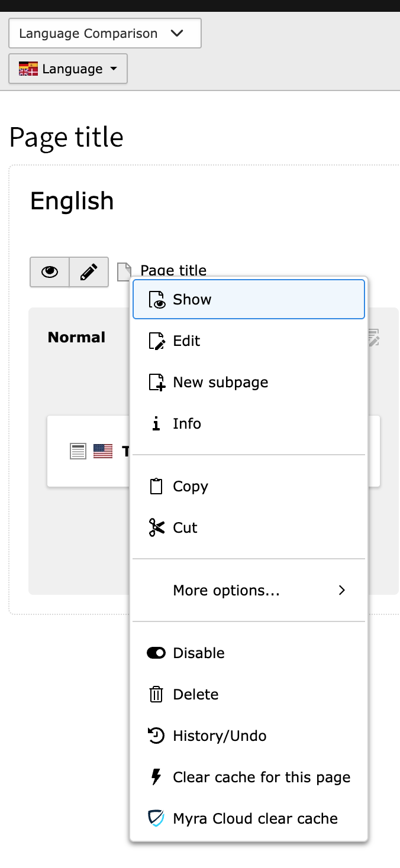Select the view page eye icon
400x868 pixels.
click(x=50, y=272)
